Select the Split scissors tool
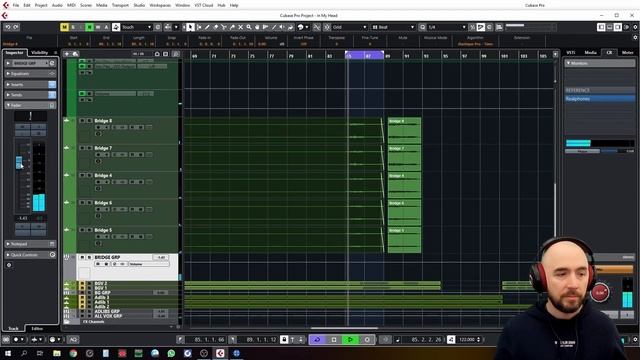This screenshot has height=360, width=640. click(224, 27)
